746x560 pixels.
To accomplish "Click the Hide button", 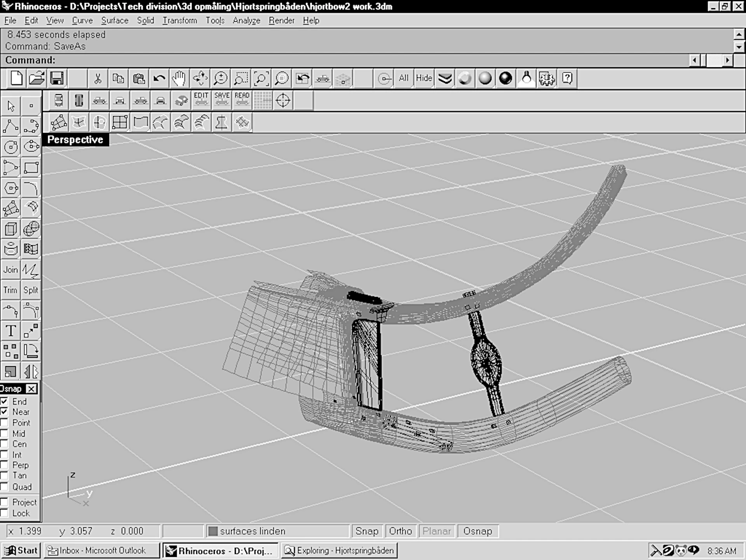I will tap(424, 79).
